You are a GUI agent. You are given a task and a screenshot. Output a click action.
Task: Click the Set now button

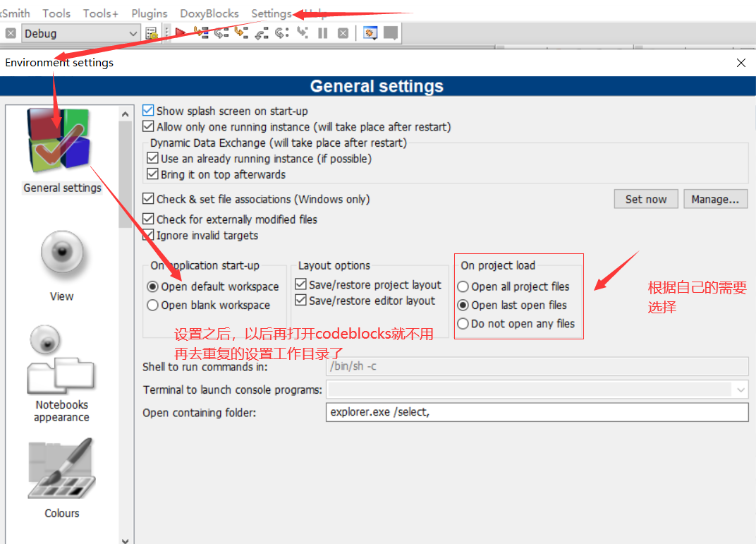(x=646, y=199)
